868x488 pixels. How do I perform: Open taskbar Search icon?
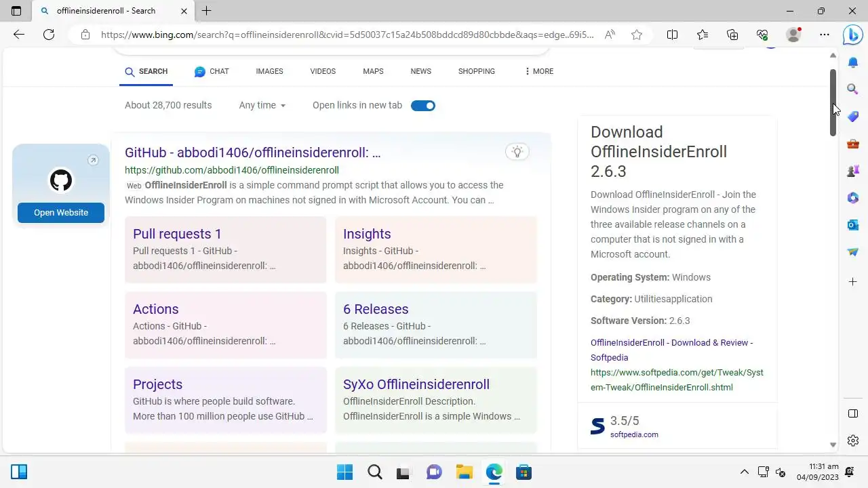click(x=374, y=472)
